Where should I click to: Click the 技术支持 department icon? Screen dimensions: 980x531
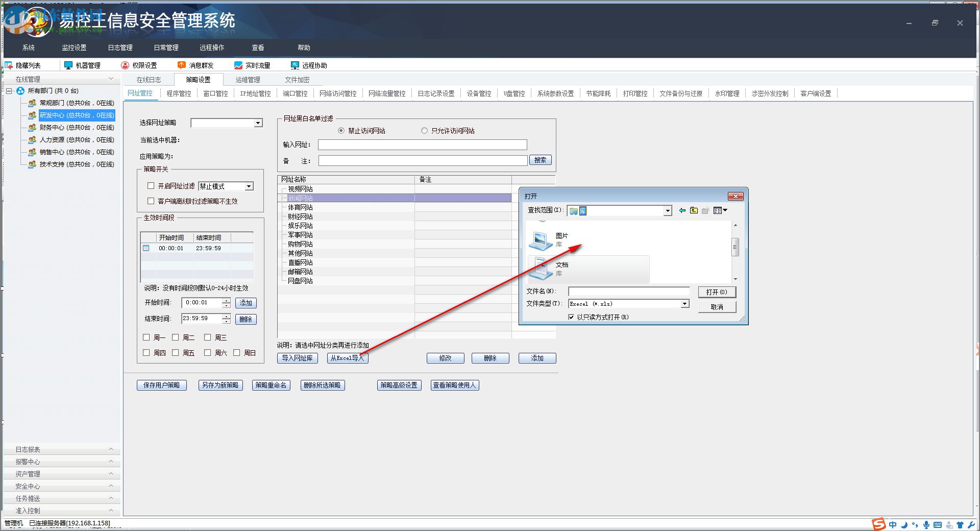pos(32,164)
